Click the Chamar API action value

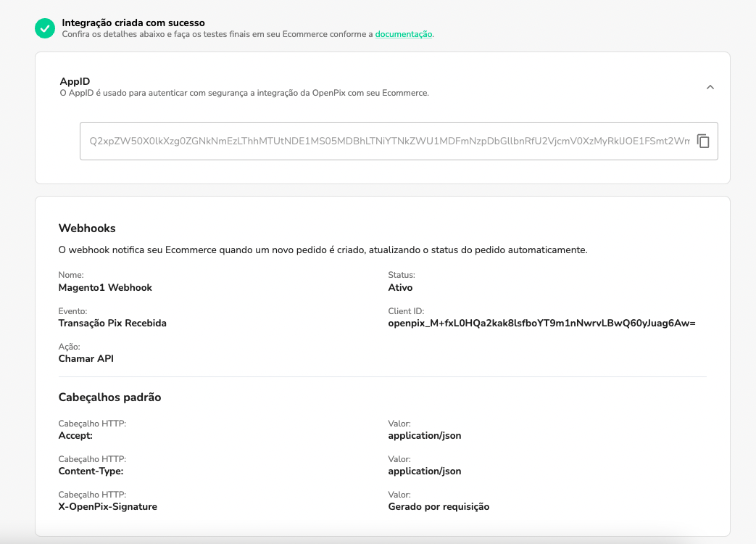pyautogui.click(x=86, y=358)
